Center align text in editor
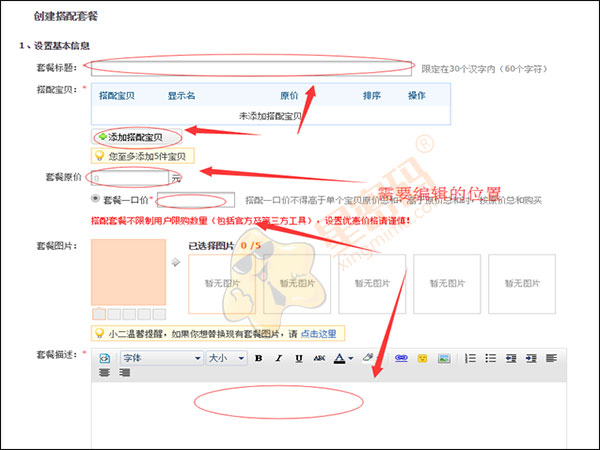This screenshot has width=600, height=450. click(x=104, y=372)
